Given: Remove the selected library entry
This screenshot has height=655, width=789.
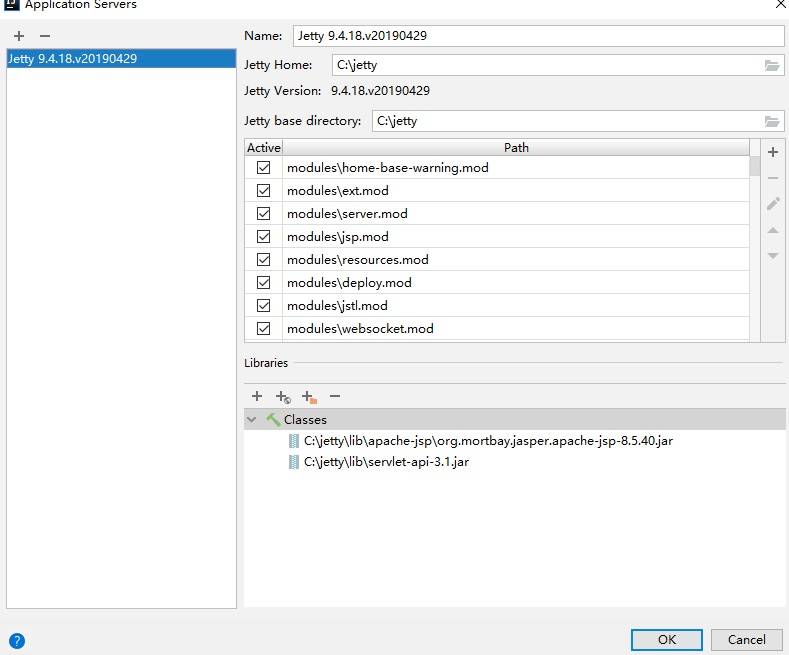Looking at the screenshot, I should (335, 396).
